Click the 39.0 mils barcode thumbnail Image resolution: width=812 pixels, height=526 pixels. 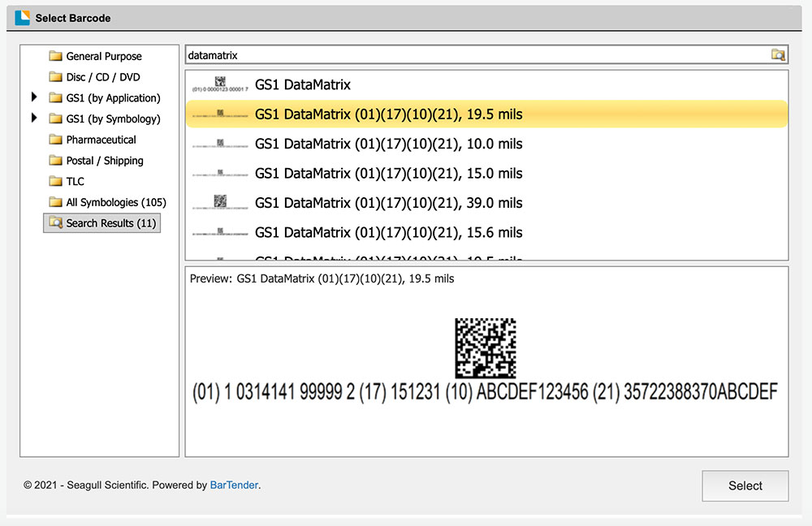click(x=220, y=202)
